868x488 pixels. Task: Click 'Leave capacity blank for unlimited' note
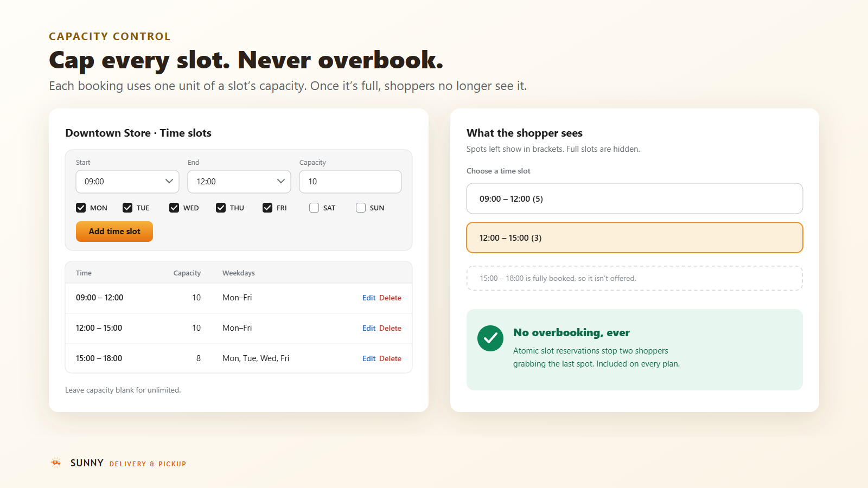click(123, 390)
